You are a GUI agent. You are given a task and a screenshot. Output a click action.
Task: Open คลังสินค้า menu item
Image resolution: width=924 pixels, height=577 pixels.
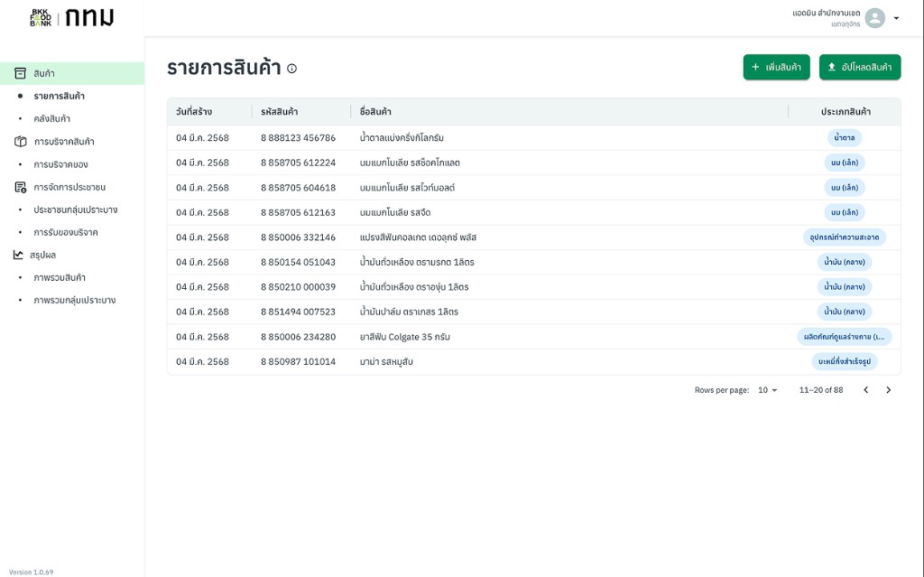(x=51, y=118)
